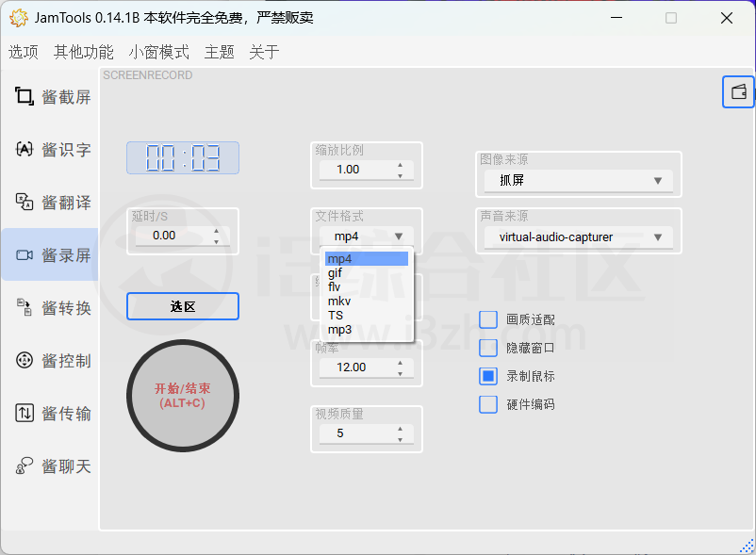Click the 开始/结束 (ALT+C) record button
The image size is (756, 555).
[x=183, y=396]
